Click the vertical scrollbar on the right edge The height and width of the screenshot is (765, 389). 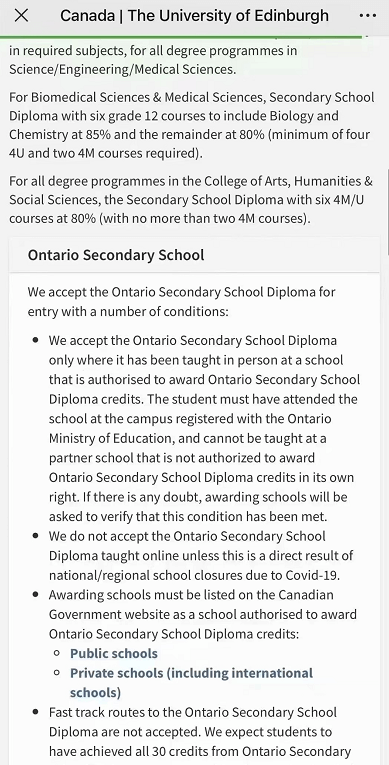click(x=387, y=210)
